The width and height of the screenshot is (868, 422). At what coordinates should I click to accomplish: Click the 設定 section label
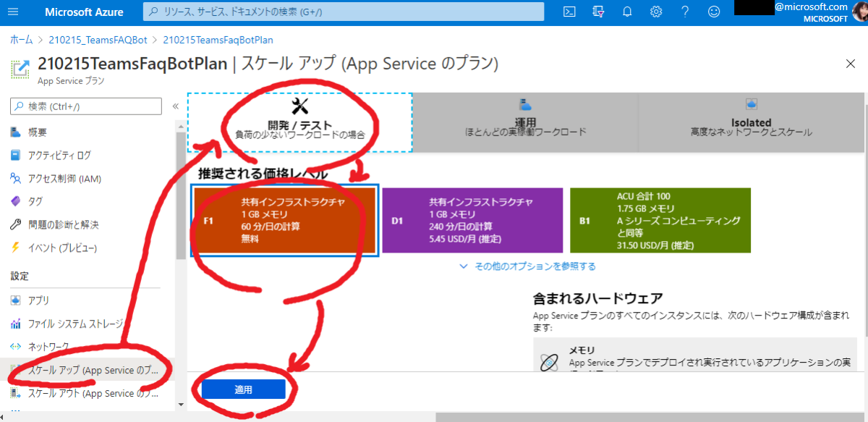20,276
